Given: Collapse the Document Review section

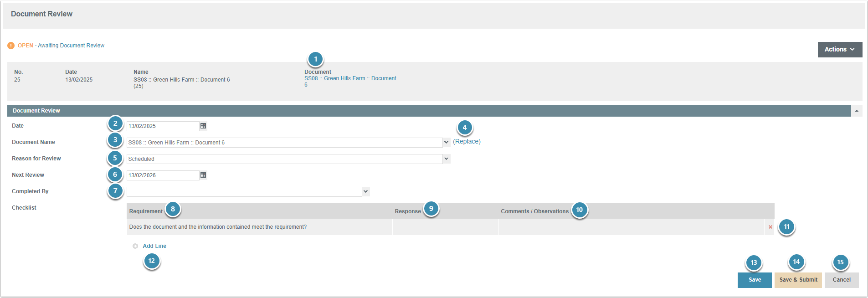Looking at the screenshot, I should (857, 111).
